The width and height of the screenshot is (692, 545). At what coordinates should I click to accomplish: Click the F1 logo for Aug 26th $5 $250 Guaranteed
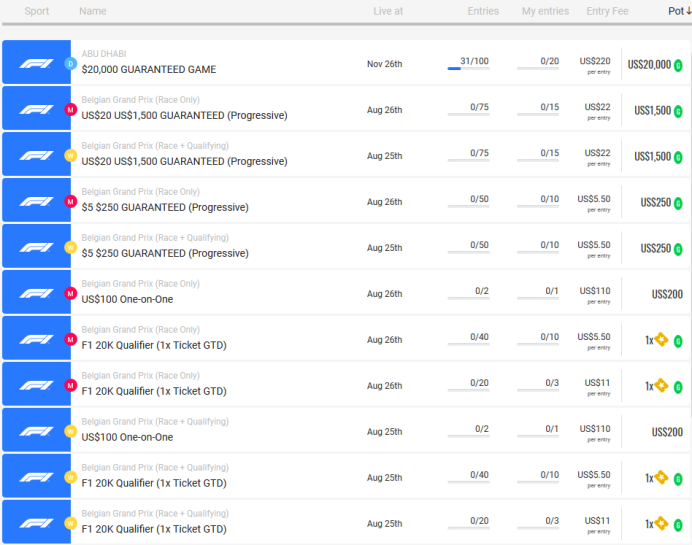[36, 200]
